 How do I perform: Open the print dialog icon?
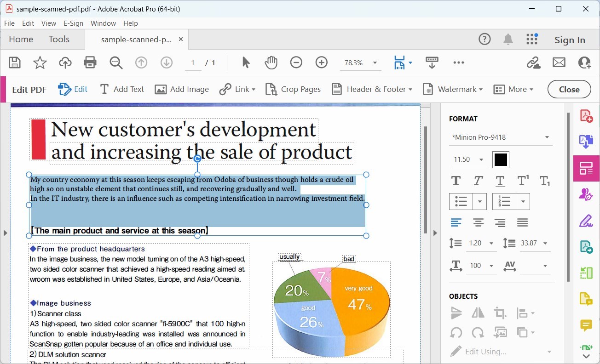click(x=90, y=63)
